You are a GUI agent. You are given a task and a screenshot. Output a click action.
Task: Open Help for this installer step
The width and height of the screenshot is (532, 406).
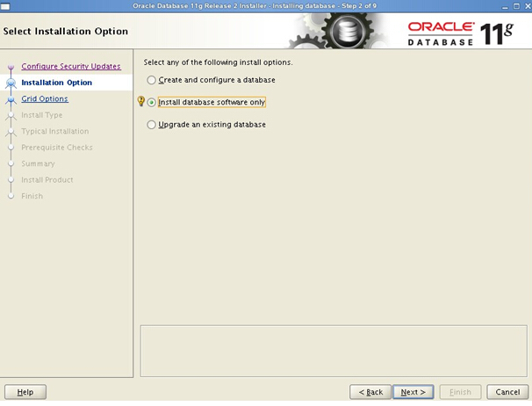[25, 392]
